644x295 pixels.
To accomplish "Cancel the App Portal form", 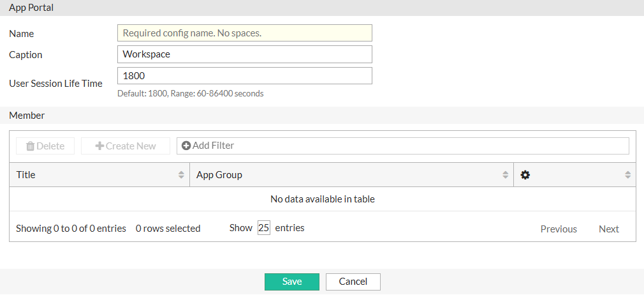I will point(353,282).
